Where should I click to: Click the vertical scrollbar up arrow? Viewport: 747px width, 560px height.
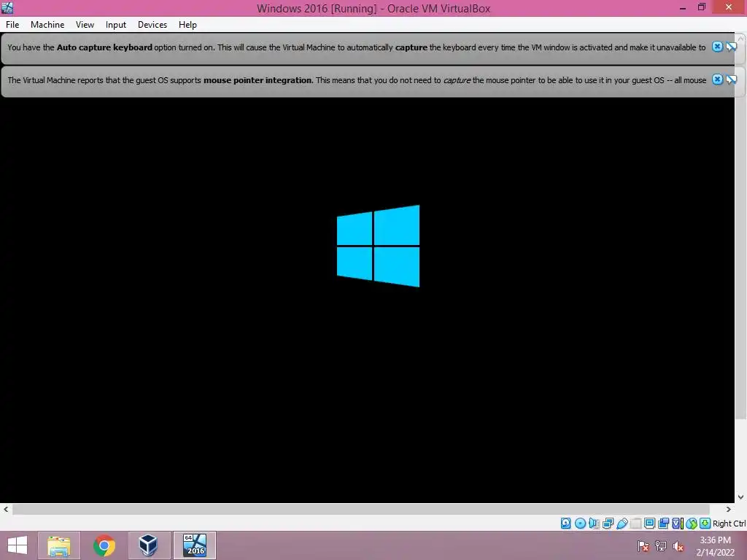coord(741,38)
